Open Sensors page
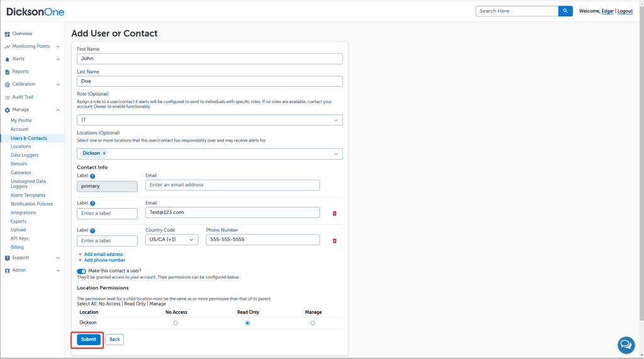 (x=18, y=164)
